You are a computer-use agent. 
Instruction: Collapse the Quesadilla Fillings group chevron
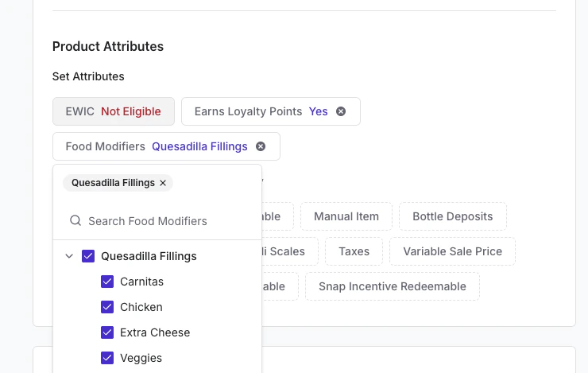69,256
